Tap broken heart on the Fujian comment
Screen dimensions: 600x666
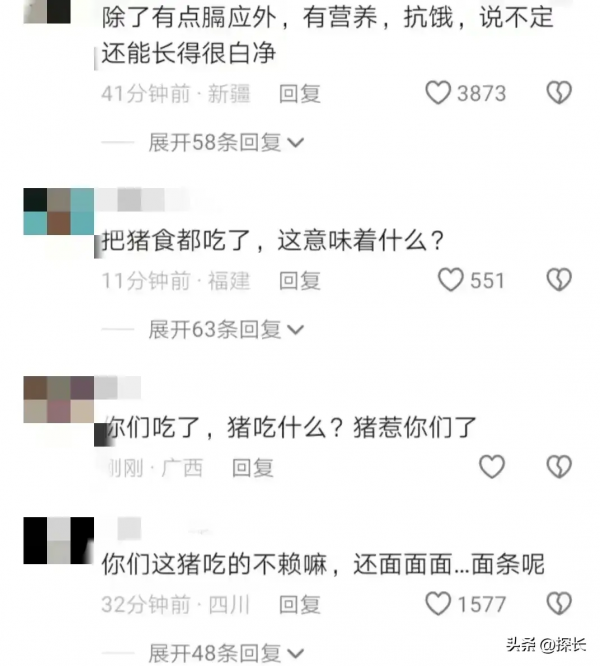point(559,279)
